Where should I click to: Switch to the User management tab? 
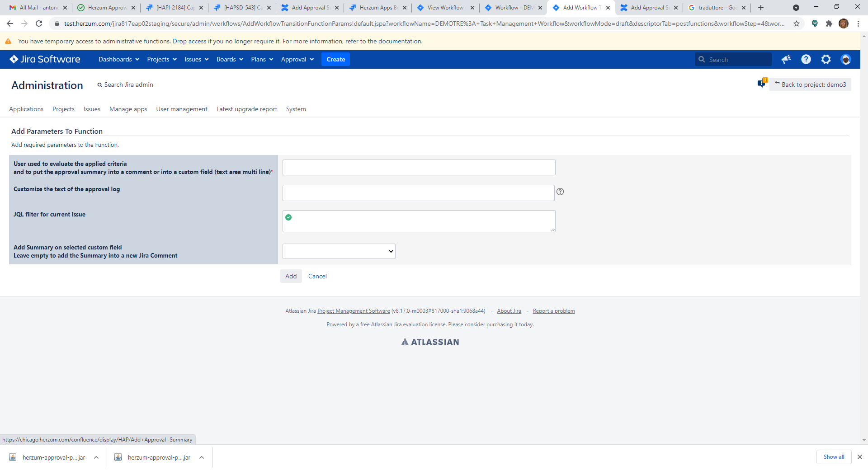coord(182,109)
